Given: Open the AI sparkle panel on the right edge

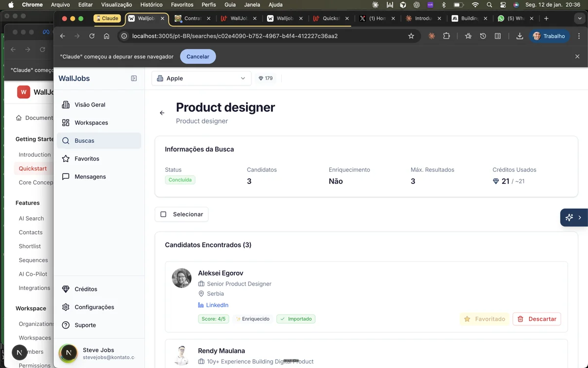Looking at the screenshot, I should (569, 217).
